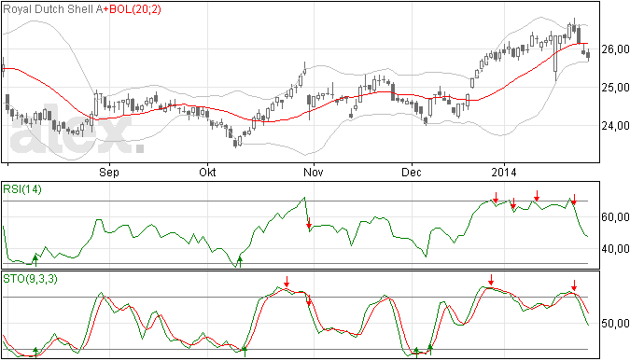Click the Dec month label

click(412, 172)
